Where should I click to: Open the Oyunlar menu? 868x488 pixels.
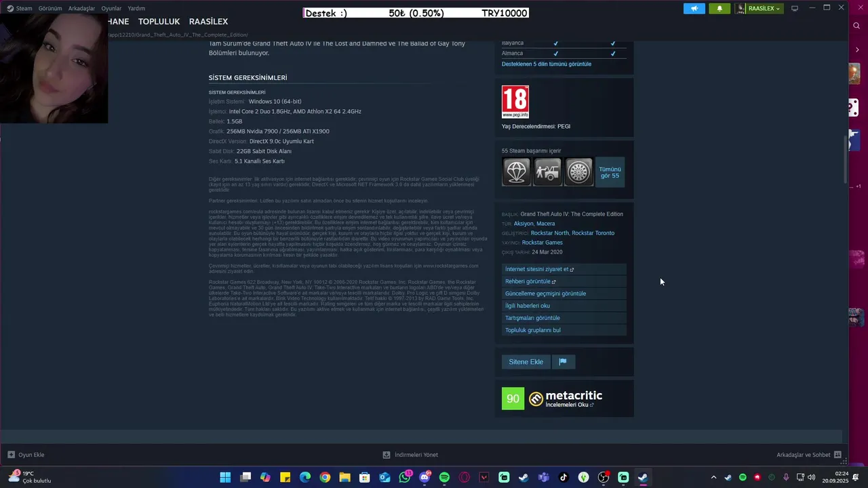tap(111, 8)
